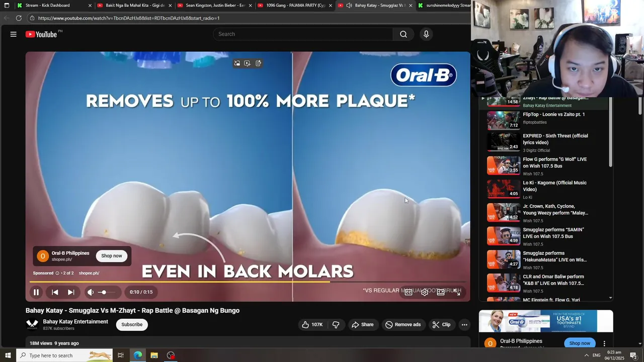Open options menu on Oral-B sidebar ad
Screen dimensions: 644x362
click(604, 343)
